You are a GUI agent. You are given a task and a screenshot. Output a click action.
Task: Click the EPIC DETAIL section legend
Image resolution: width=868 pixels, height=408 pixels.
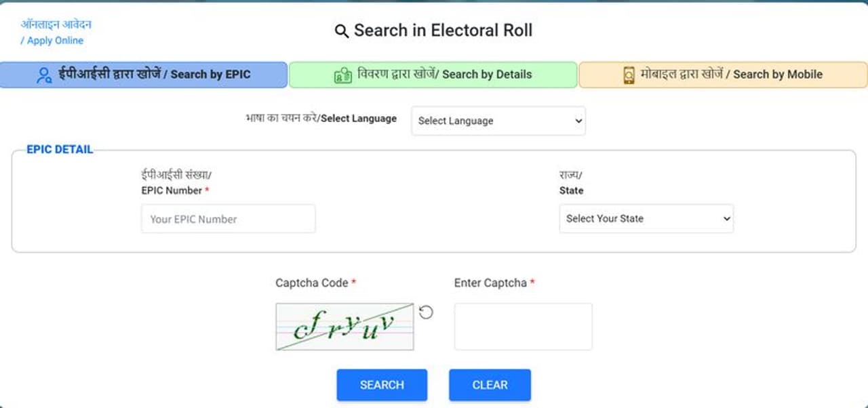pyautogui.click(x=60, y=150)
